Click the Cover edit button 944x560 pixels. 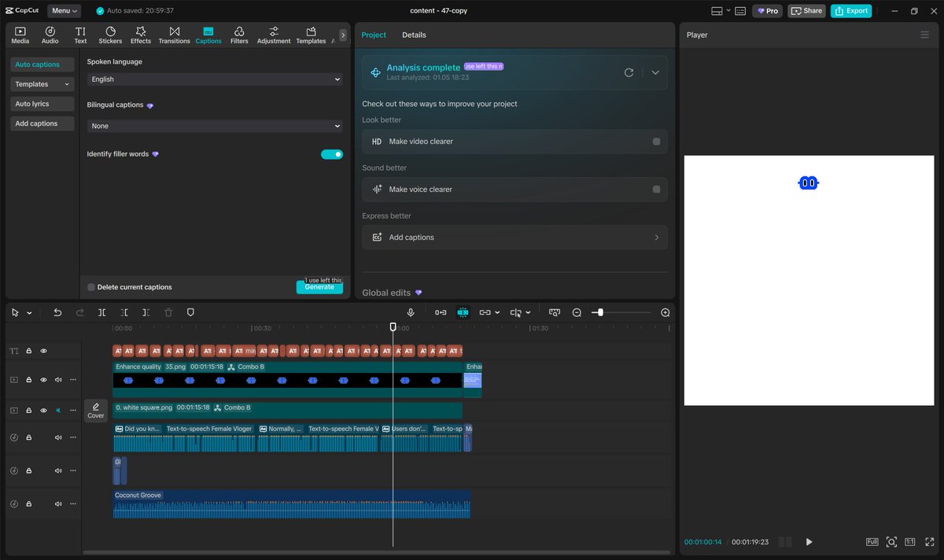point(96,411)
